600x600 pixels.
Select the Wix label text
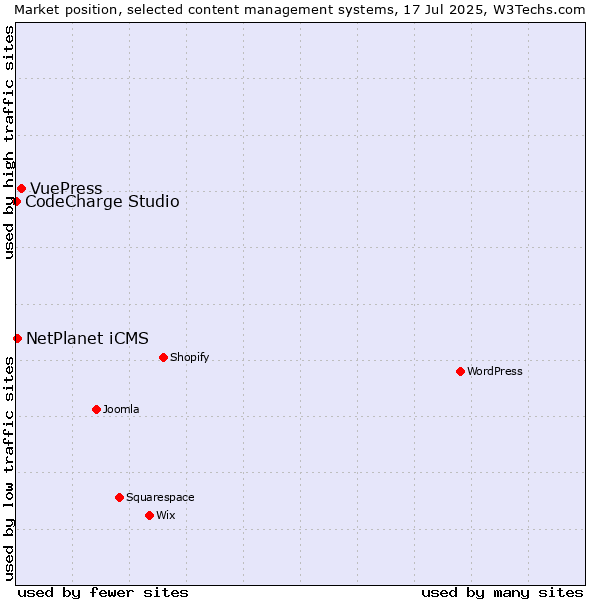coord(166,515)
